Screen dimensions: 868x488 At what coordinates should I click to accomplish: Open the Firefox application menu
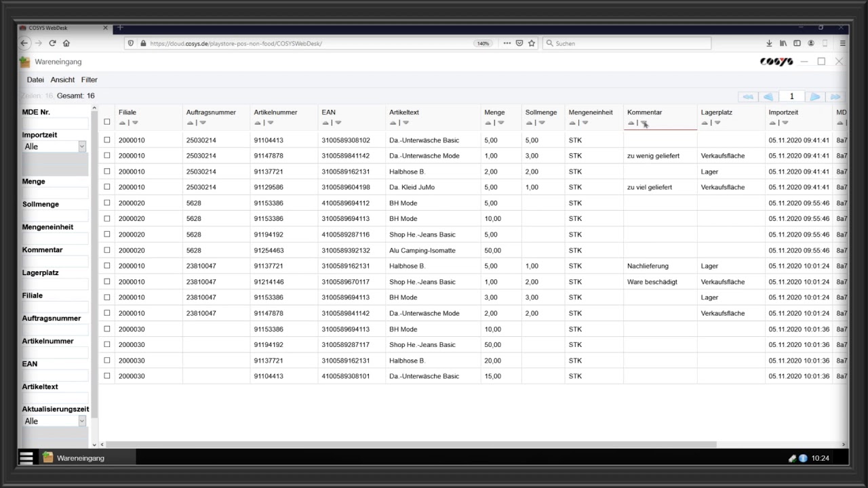point(843,43)
